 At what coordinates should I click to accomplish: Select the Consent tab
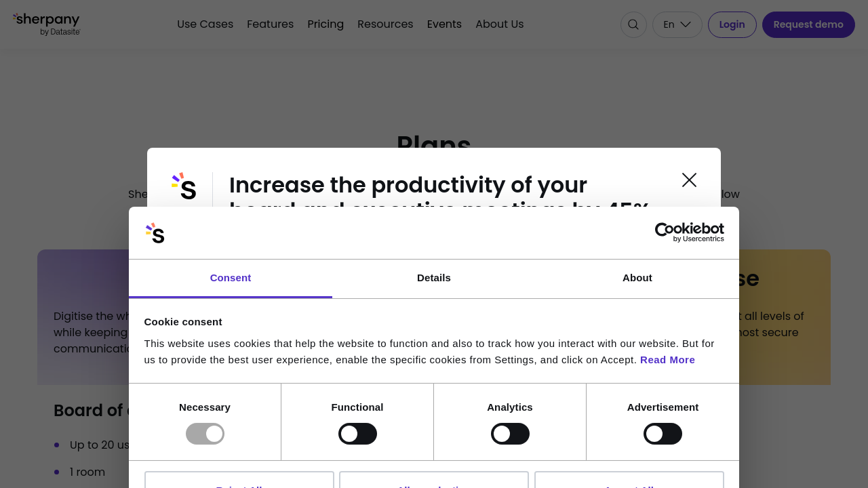click(x=231, y=278)
